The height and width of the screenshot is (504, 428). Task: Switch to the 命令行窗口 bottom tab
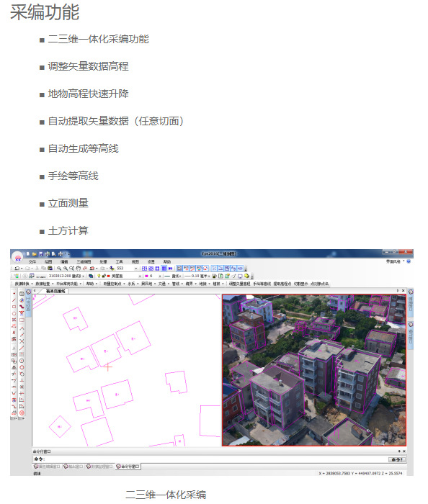[x=128, y=467]
